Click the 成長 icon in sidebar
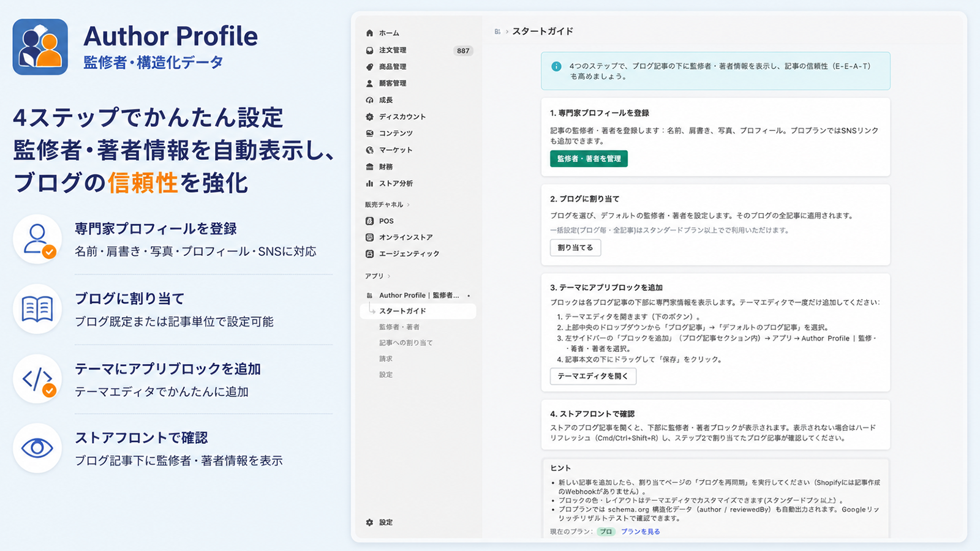The image size is (980, 551). pos(369,100)
